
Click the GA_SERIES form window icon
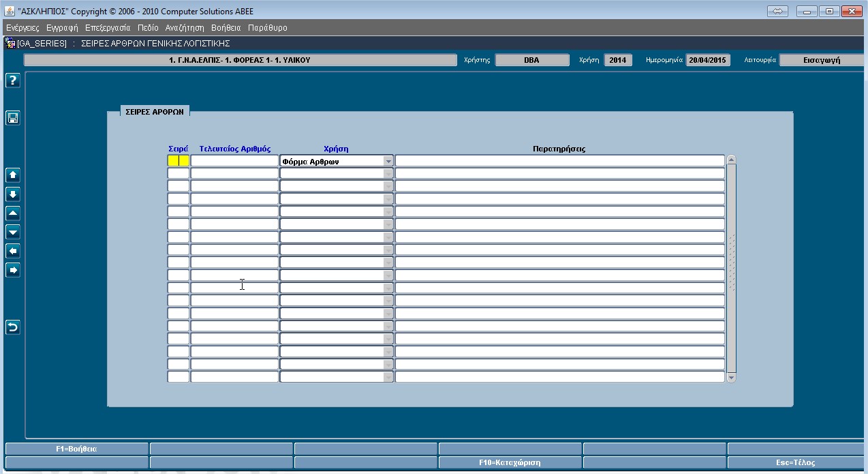pyautogui.click(x=10, y=44)
